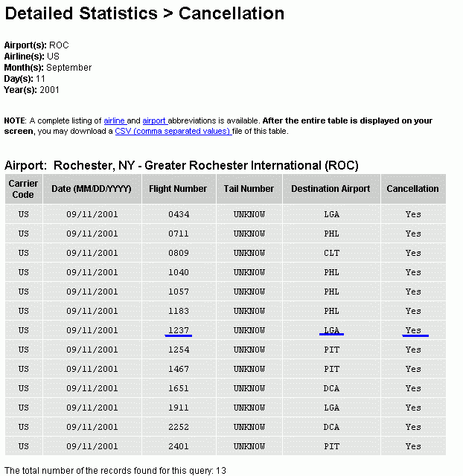Click underlined Yes for flight 1237
463x476 pixels.
coord(415,330)
